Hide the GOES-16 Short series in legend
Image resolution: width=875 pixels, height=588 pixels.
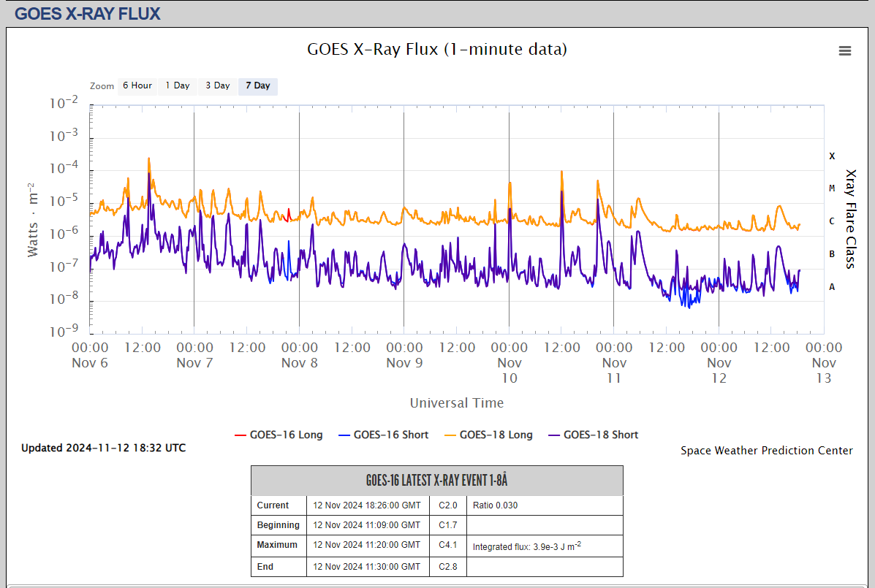coord(383,435)
